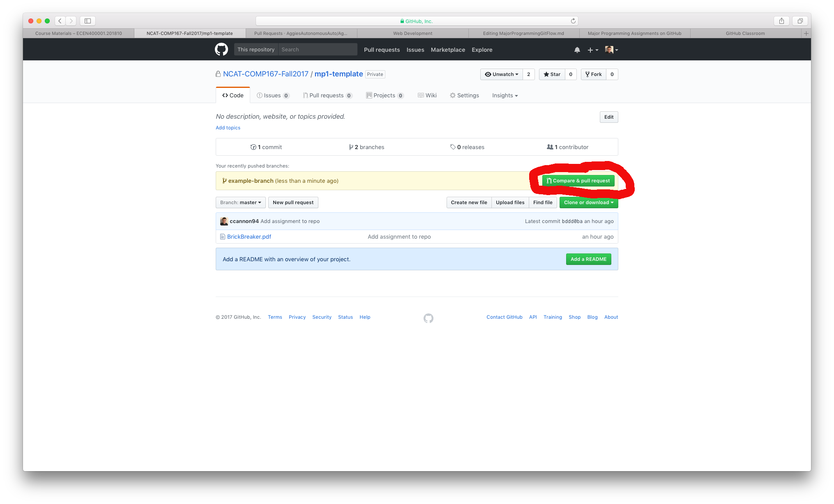The width and height of the screenshot is (834, 504).
Task: Select the Branch: master dropdown
Action: pyautogui.click(x=240, y=202)
